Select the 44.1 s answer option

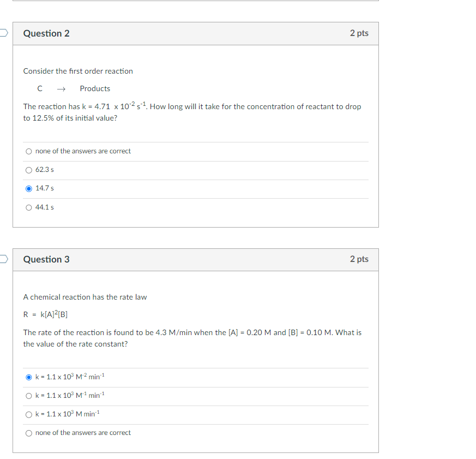pyautogui.click(x=28, y=207)
